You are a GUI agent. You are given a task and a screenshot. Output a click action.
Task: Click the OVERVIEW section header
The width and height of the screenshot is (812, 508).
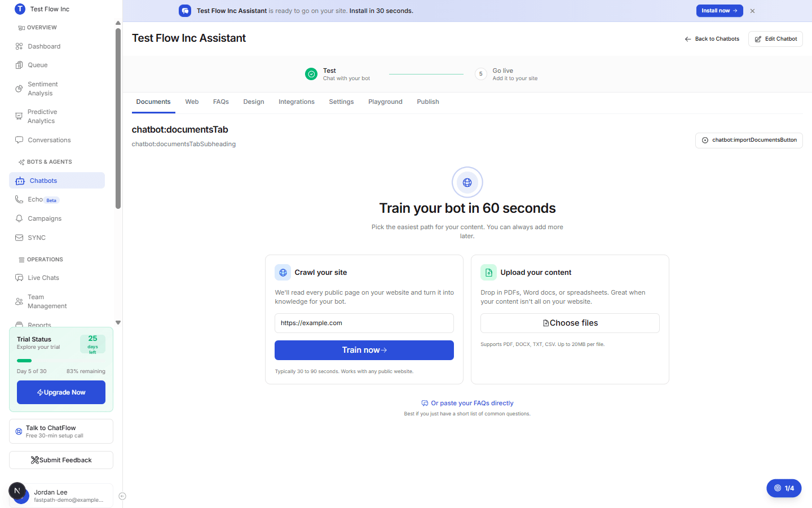pos(42,28)
